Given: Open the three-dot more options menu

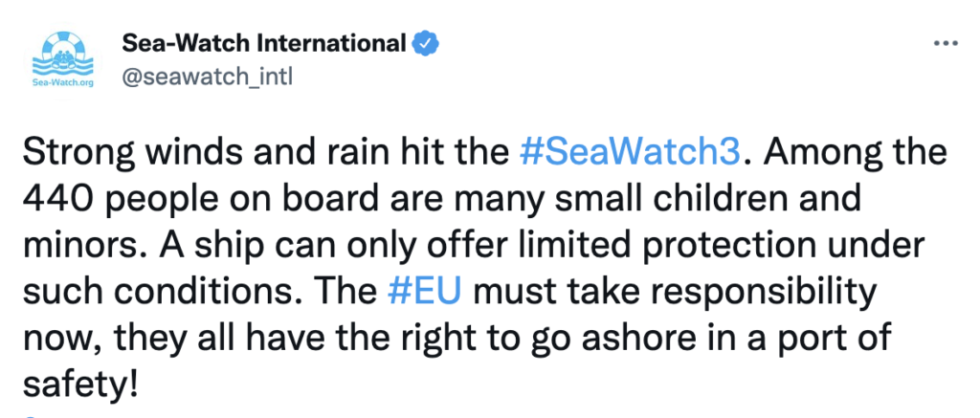Looking at the screenshot, I should click(x=945, y=43).
